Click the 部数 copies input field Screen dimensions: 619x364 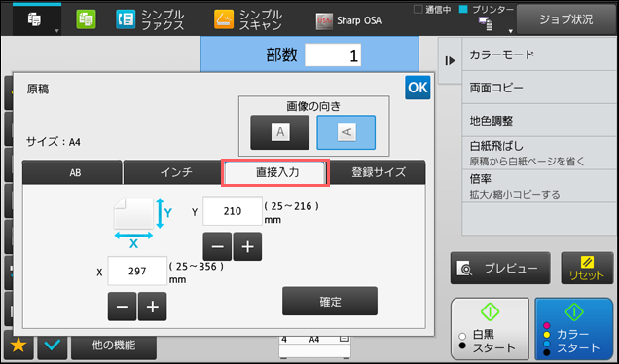(x=333, y=55)
